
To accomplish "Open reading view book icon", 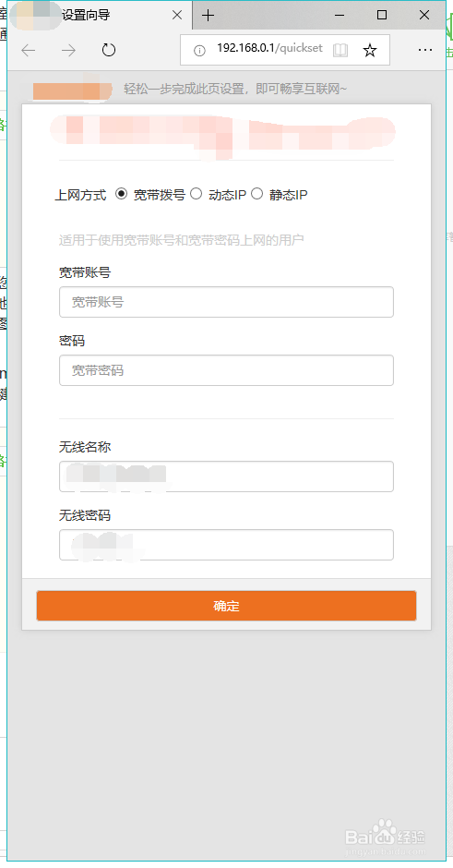I will [x=340, y=51].
